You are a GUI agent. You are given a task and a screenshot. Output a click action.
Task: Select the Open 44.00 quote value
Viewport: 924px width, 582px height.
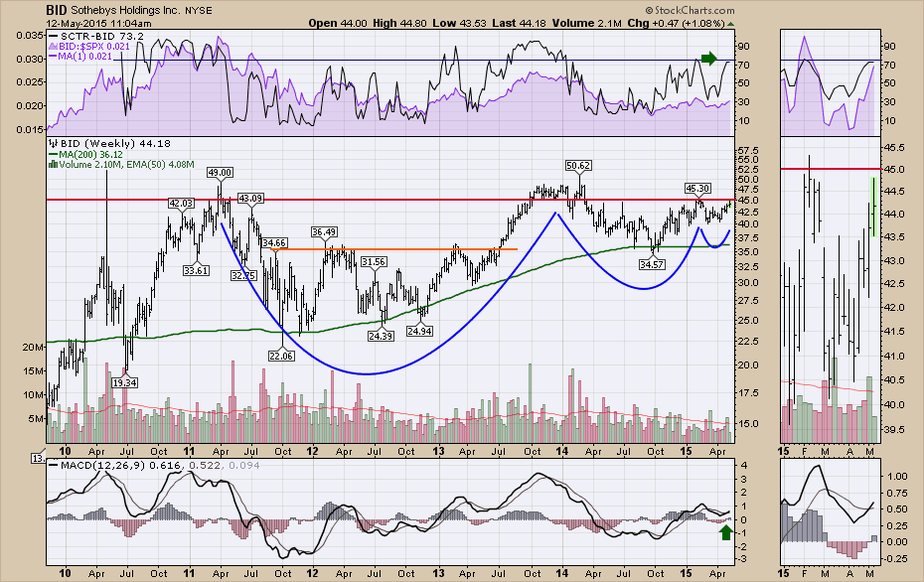click(338, 24)
